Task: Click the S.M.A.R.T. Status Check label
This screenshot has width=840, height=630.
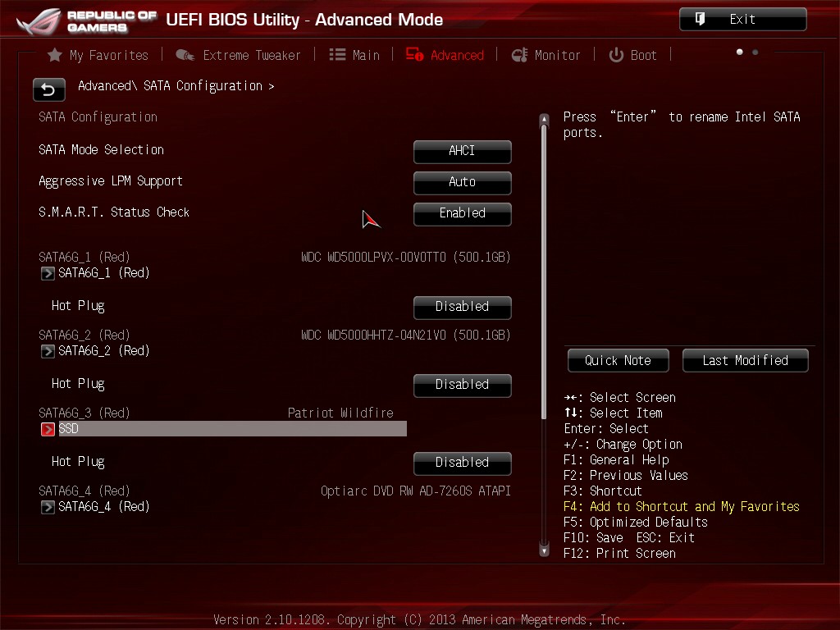Action: 113,212
